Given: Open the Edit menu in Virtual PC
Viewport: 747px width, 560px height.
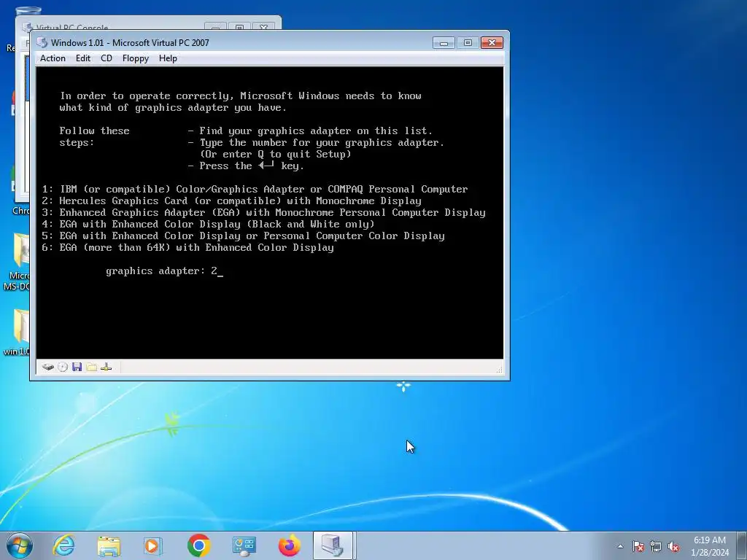Looking at the screenshot, I should click(83, 58).
